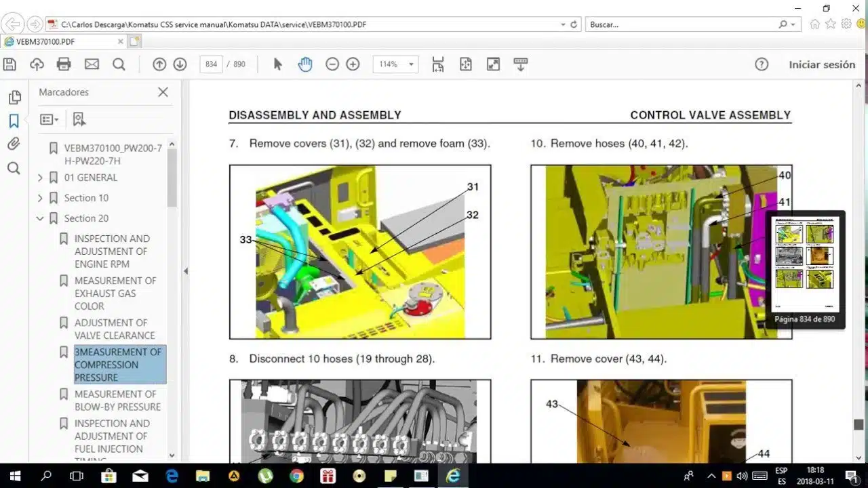868x488 pixels.
Task: Expand the 01 GENERAL bookmark
Action: tap(40, 178)
